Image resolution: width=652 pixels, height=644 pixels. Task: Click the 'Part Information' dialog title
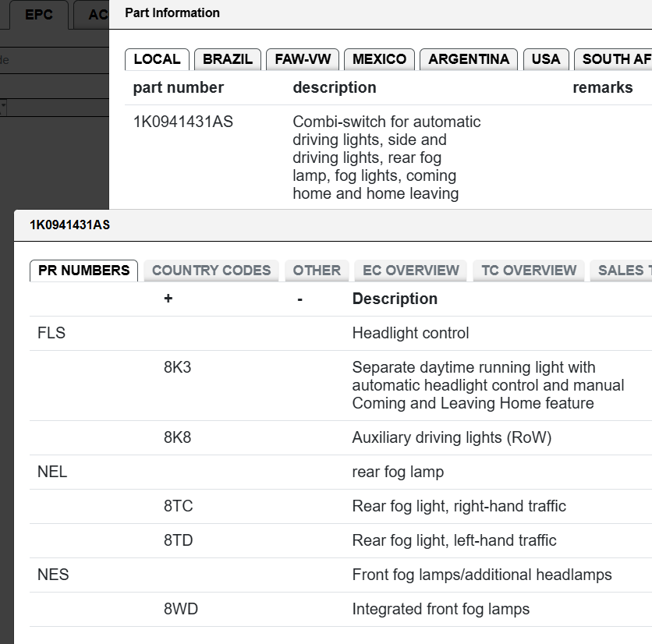[x=172, y=13]
